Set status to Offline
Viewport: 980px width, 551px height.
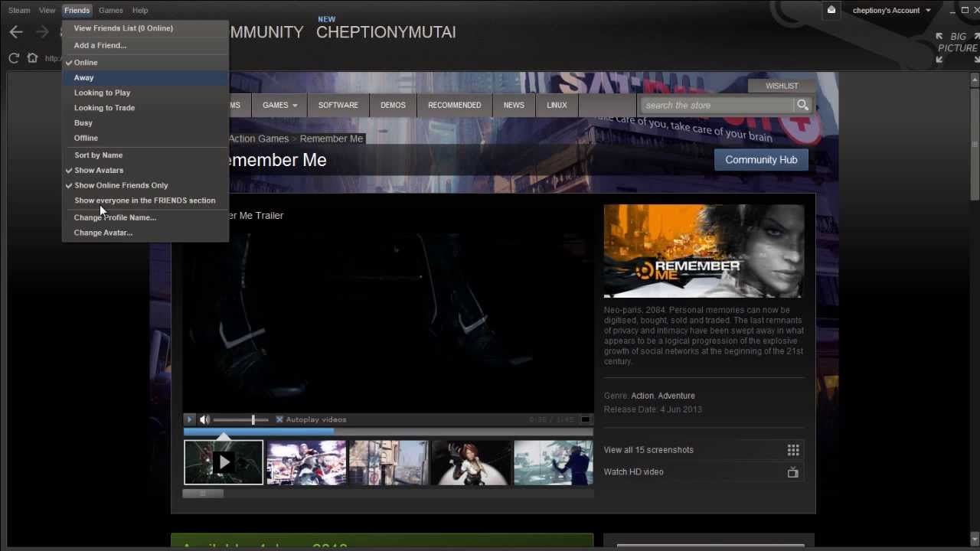coord(145,138)
